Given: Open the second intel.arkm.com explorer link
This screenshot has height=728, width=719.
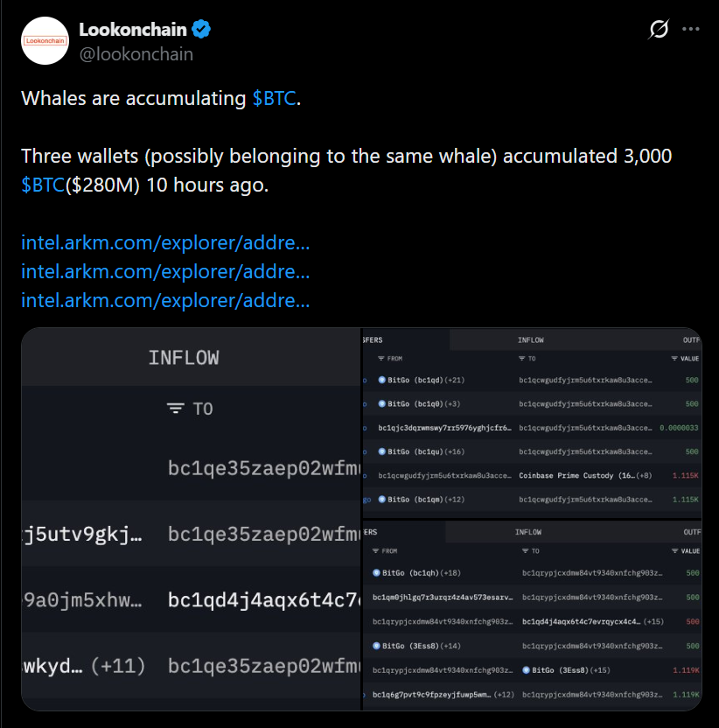Looking at the screenshot, I should pyautogui.click(x=165, y=271).
